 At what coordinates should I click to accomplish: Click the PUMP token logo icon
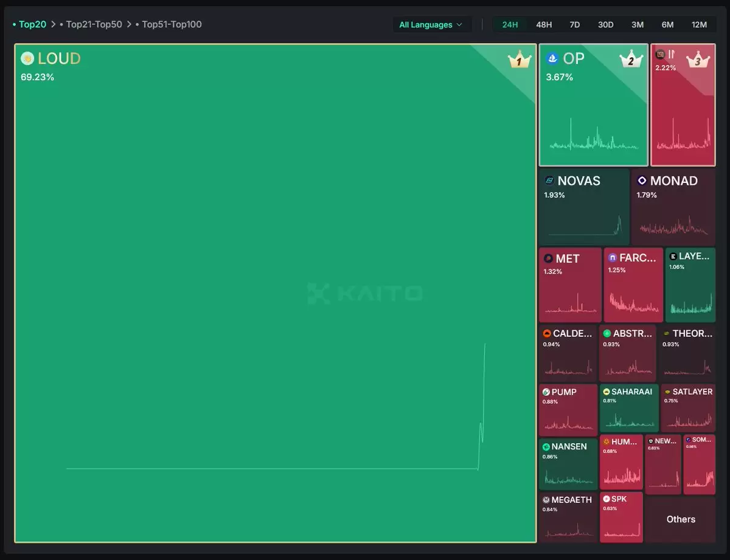pos(546,392)
